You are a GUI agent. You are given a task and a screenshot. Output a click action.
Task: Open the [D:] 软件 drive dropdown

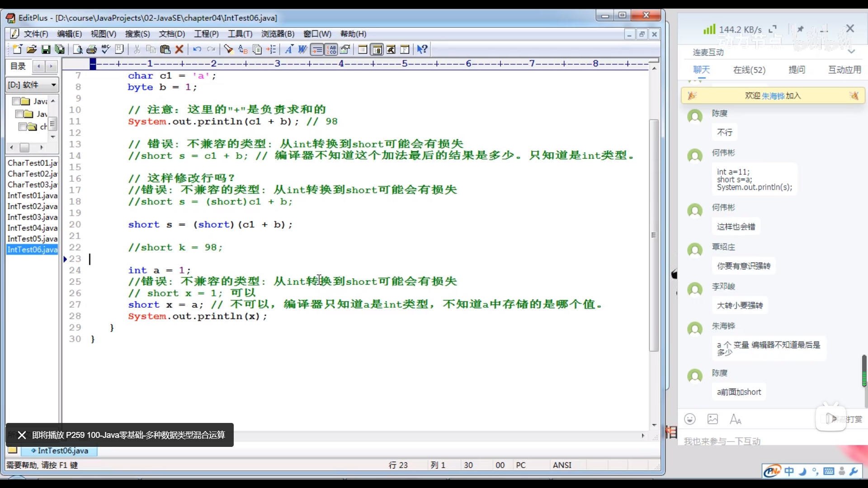point(54,85)
